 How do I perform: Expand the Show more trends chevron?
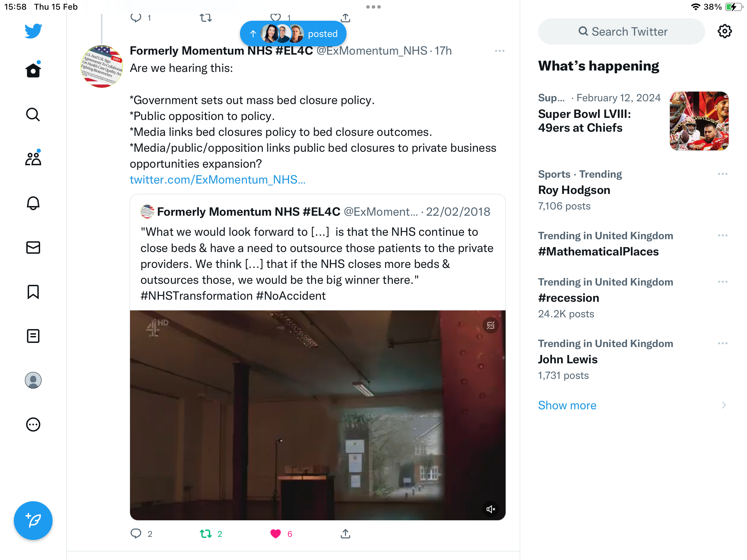pyautogui.click(x=723, y=405)
